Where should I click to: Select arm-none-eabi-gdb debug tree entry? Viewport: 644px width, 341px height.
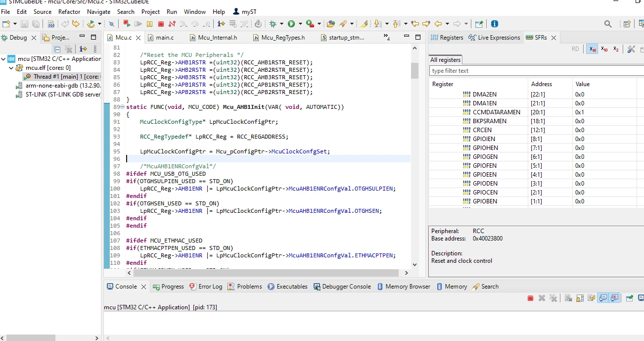[58, 86]
